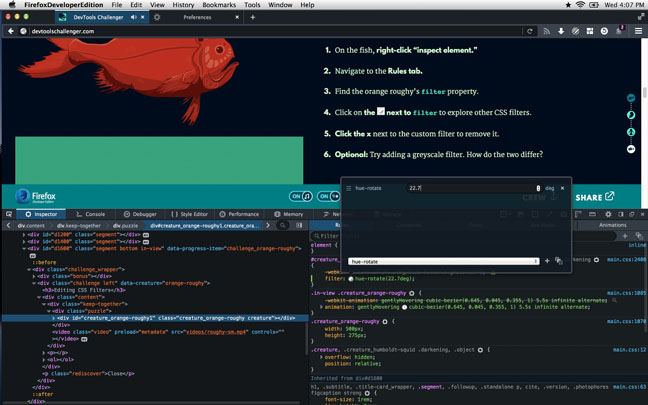This screenshot has height=405, width=648.
Task: Click the presets icon in filter editor
Action: tap(559, 261)
